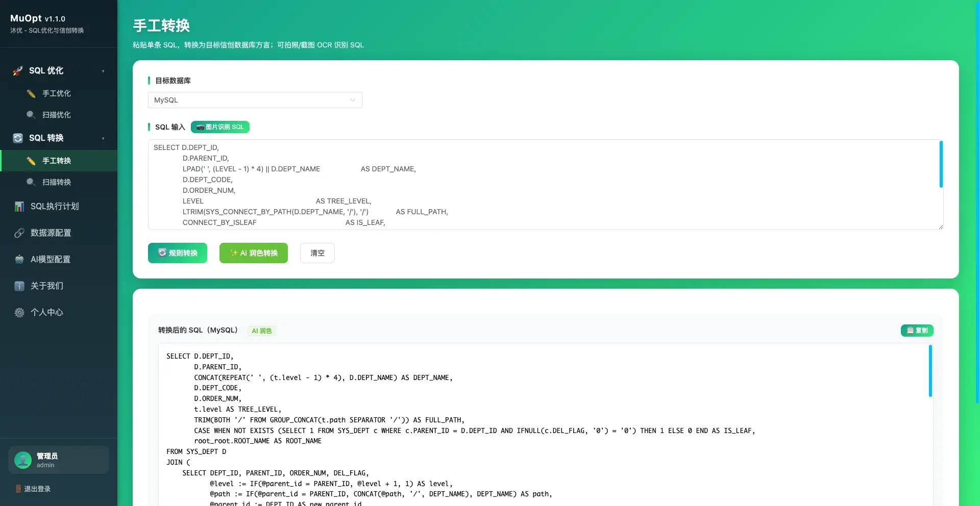
Task: Click the 图片识别 SQL button
Action: point(220,127)
